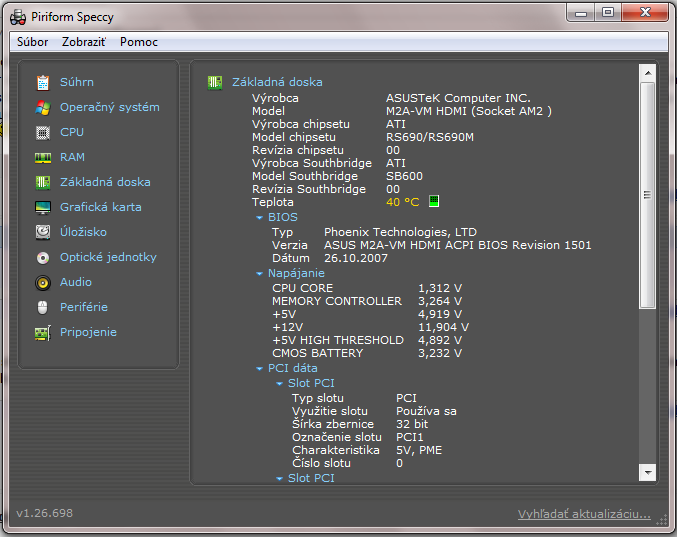Screen dimensions: 677x537
Task: Click the monitor icon for Grafická karta
Action: point(43,208)
